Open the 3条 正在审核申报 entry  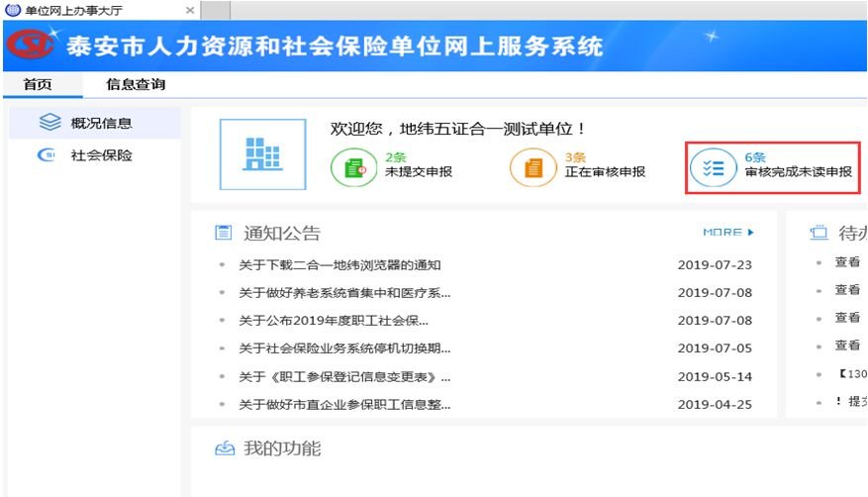pos(577,165)
